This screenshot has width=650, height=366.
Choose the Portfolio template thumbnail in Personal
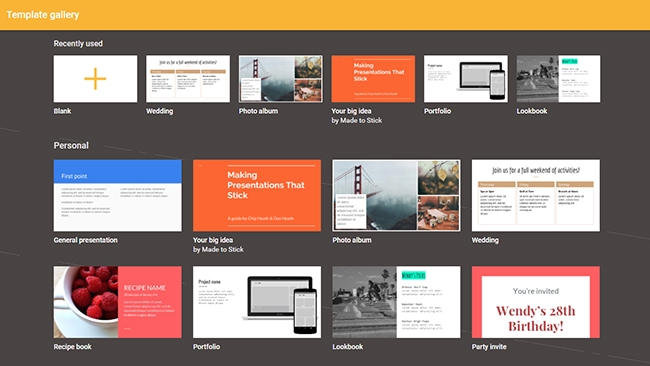click(x=257, y=302)
